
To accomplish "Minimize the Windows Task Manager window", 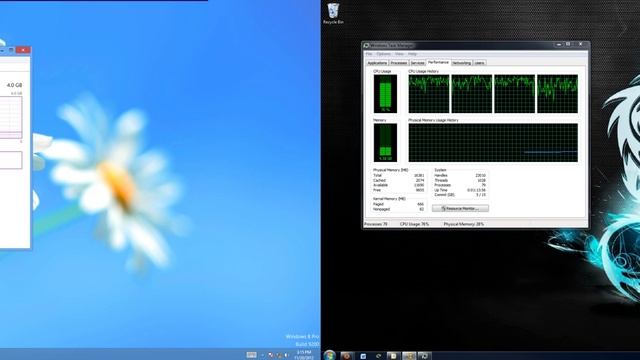I will [x=559, y=45].
